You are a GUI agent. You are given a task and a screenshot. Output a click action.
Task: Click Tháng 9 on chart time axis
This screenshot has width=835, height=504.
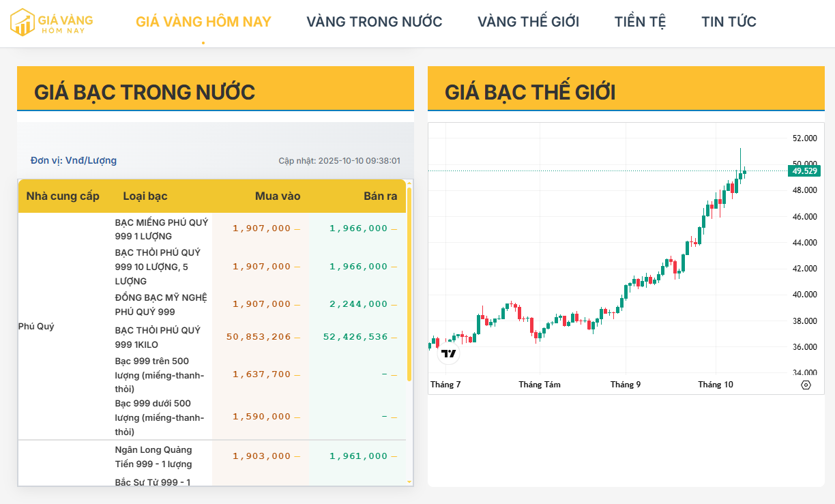tap(626, 385)
